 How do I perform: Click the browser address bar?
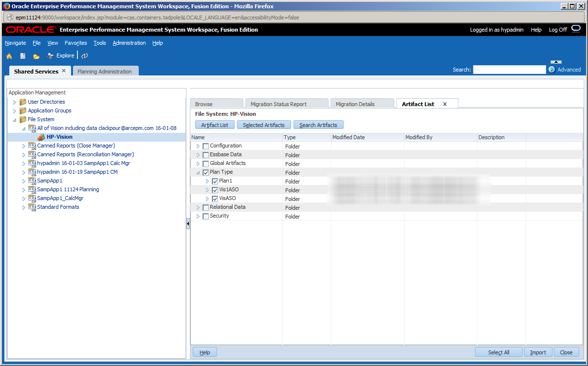click(x=294, y=17)
